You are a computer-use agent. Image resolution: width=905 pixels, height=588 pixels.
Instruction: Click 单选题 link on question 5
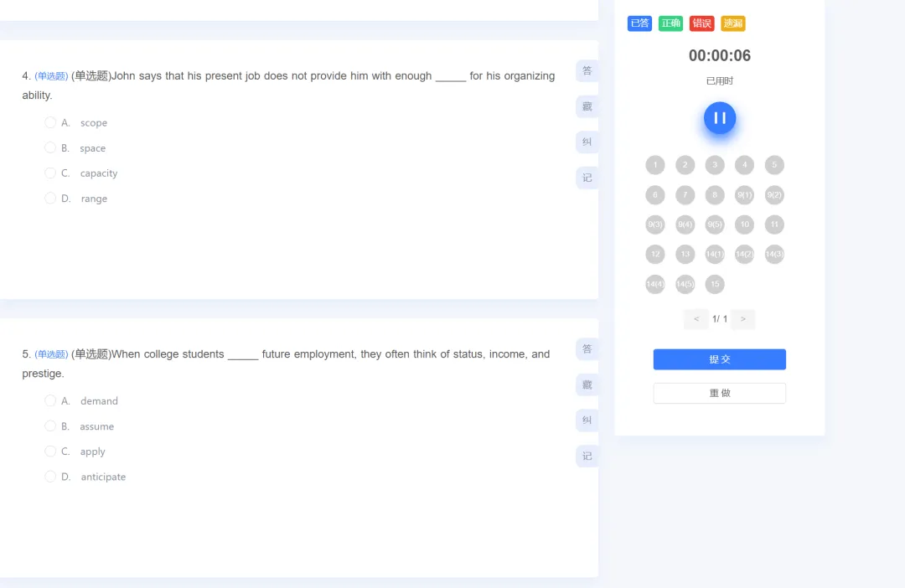51,354
